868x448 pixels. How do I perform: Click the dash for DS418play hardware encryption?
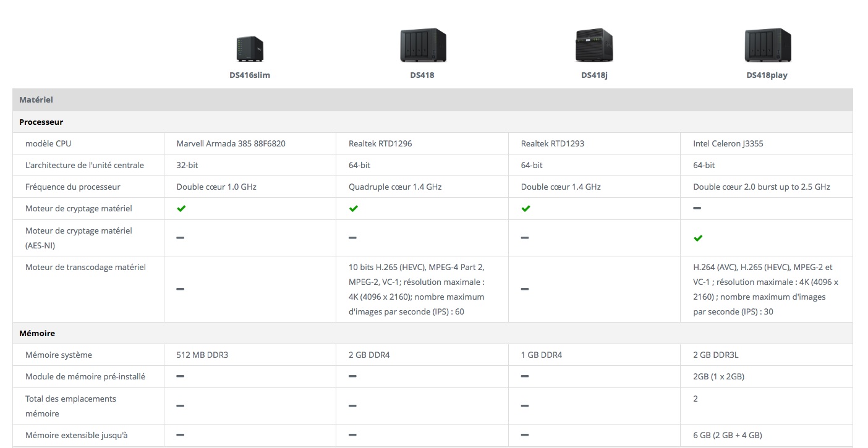pos(697,208)
